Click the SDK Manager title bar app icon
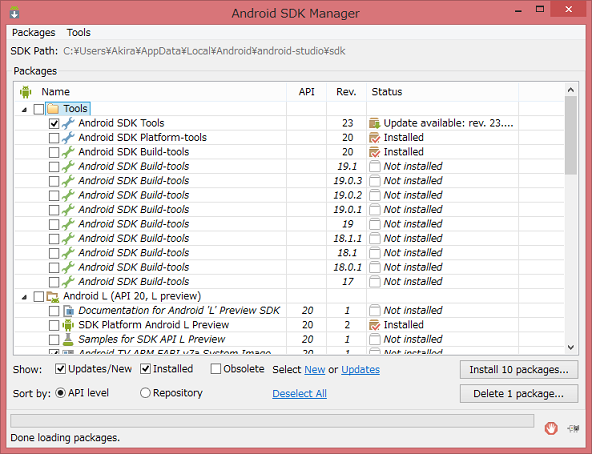 tap(14, 12)
